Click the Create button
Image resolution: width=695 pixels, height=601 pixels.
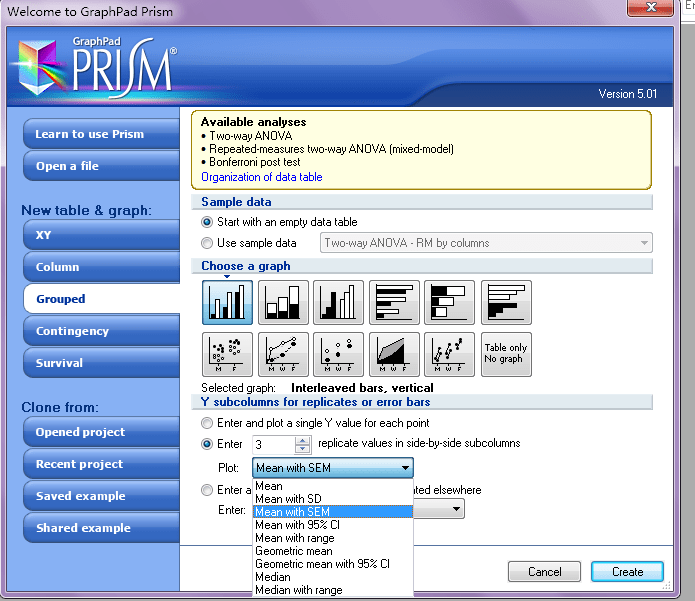pos(626,572)
